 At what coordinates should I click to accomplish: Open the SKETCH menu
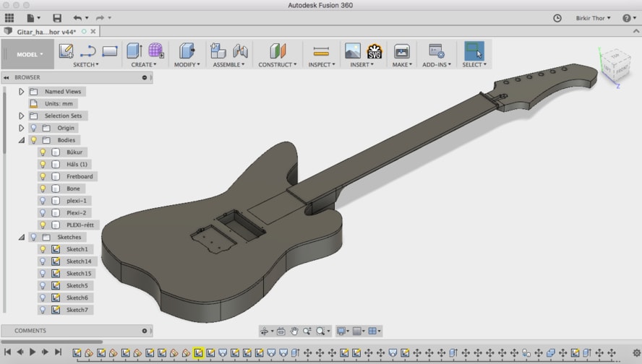[x=85, y=64]
